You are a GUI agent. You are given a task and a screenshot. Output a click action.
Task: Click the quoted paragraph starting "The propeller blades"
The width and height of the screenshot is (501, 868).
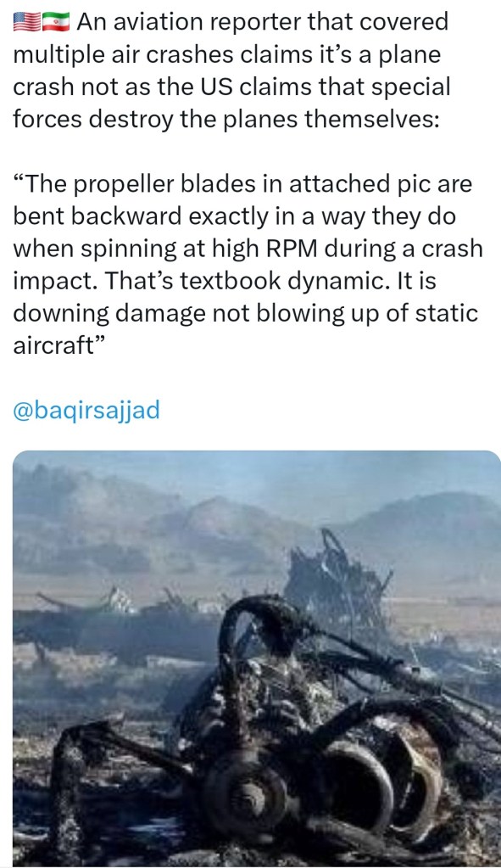pyautogui.click(x=248, y=264)
